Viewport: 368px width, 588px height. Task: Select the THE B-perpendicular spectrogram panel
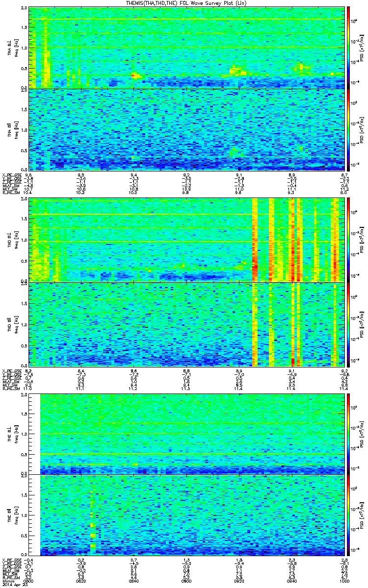186,434
